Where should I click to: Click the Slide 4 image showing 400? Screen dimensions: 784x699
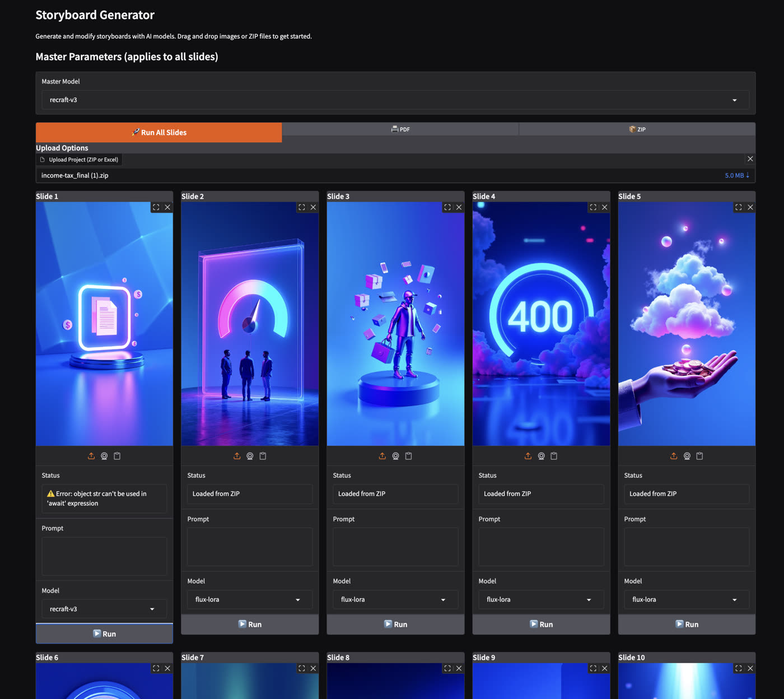point(541,324)
